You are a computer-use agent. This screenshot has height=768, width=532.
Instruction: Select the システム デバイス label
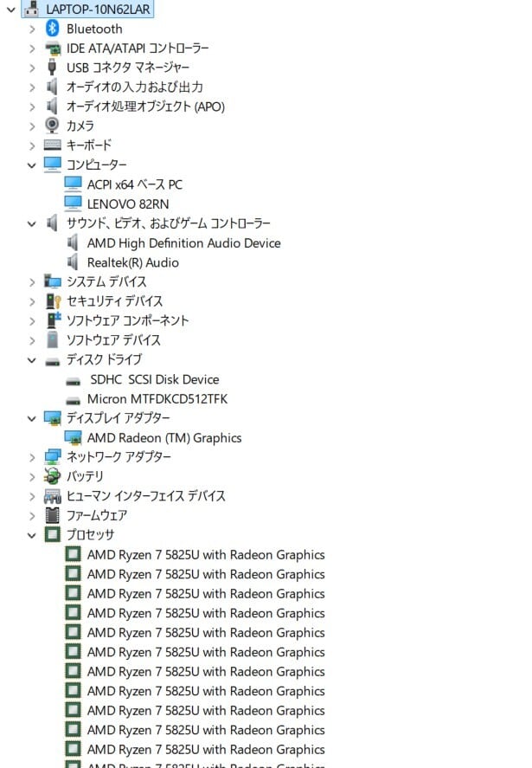point(106,282)
